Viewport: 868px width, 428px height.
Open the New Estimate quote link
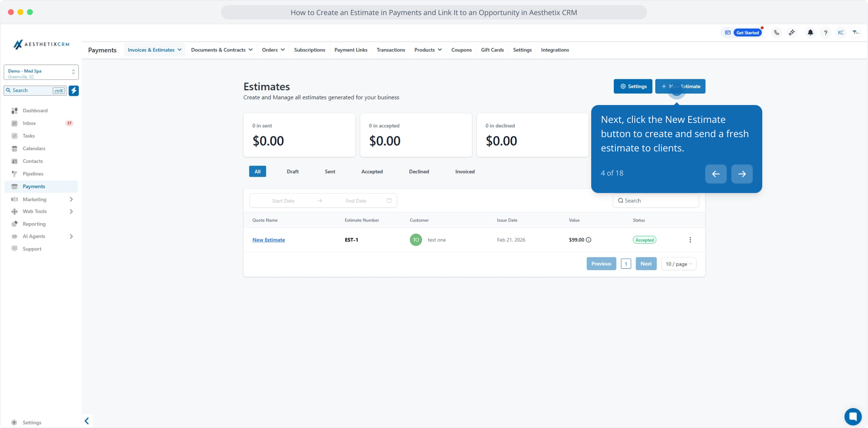point(268,240)
